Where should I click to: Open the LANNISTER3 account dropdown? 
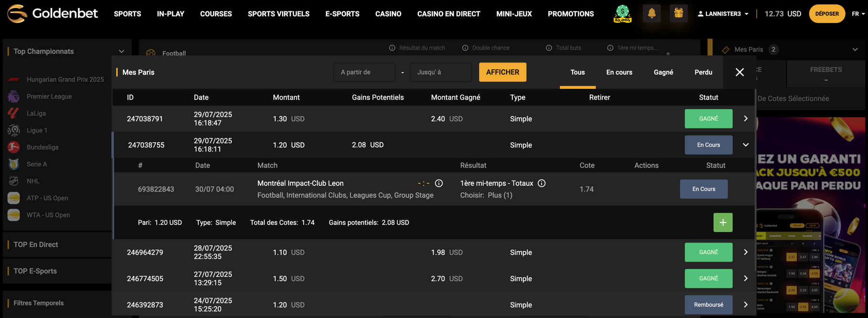723,14
